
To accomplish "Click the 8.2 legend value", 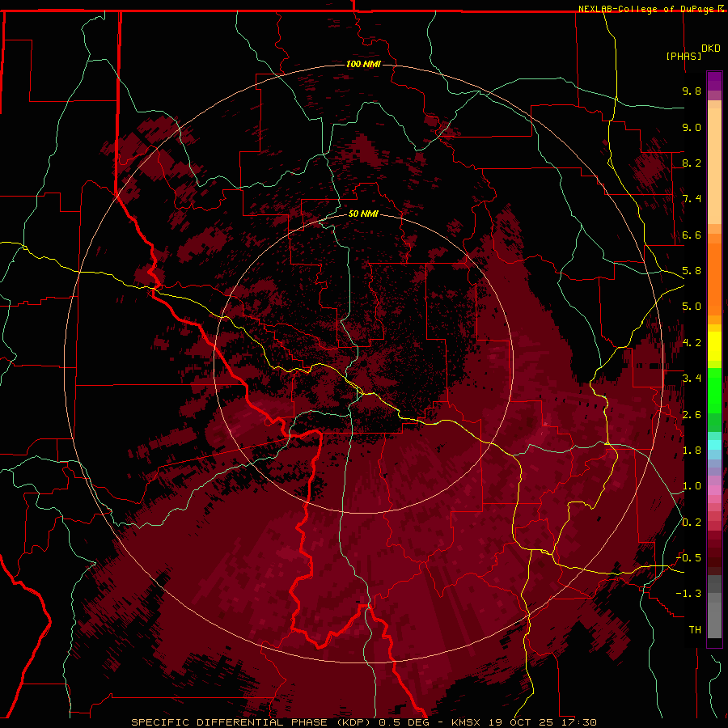I will 692,163.
